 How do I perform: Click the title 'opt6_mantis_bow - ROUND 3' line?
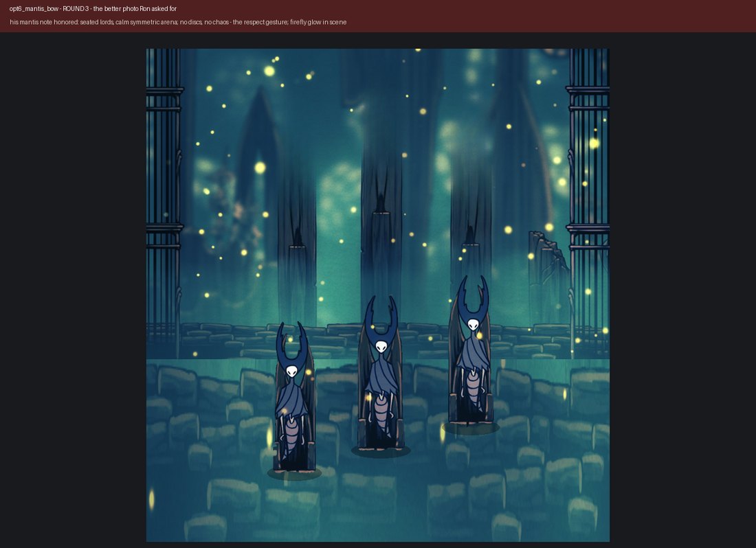point(93,9)
